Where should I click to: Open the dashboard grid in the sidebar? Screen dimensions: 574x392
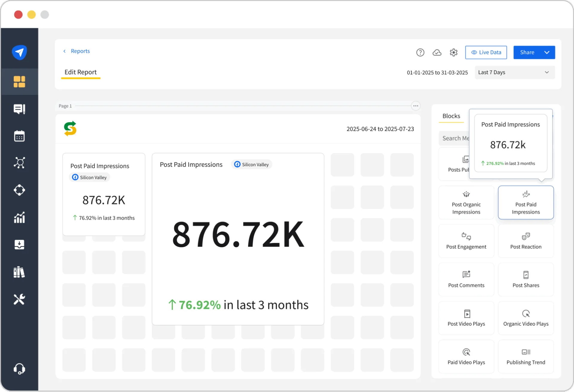(x=19, y=81)
